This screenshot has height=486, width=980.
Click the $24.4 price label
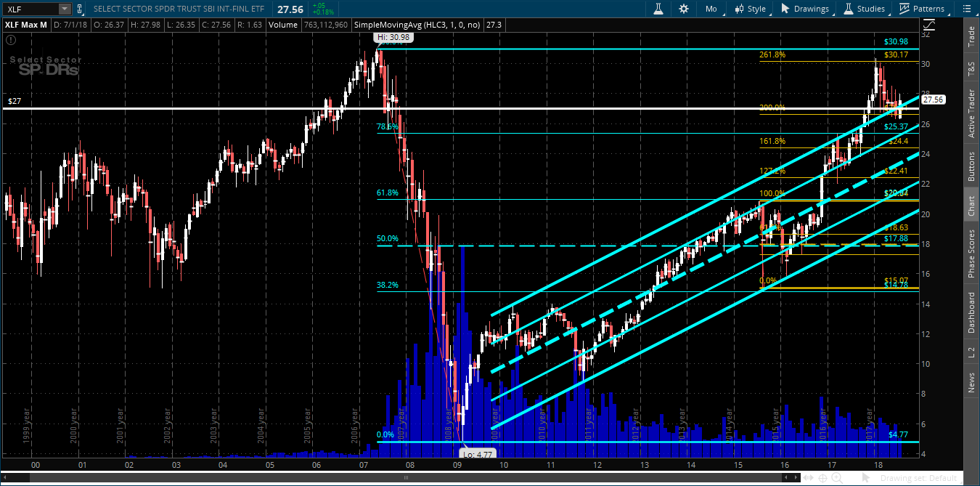point(899,141)
